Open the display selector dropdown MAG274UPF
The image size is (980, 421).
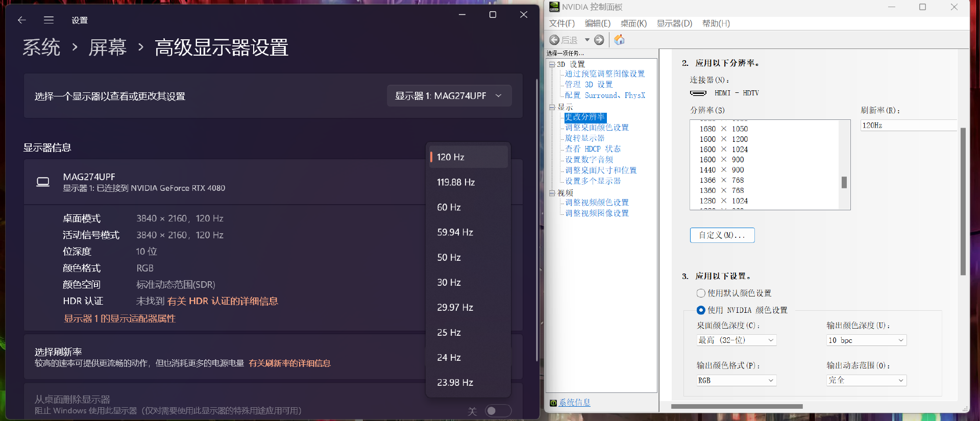pos(449,96)
